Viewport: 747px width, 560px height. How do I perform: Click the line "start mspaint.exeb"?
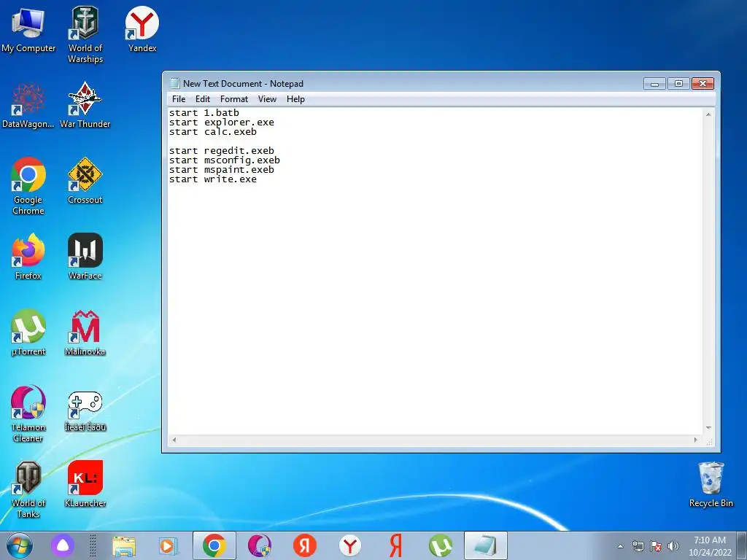tap(222, 170)
